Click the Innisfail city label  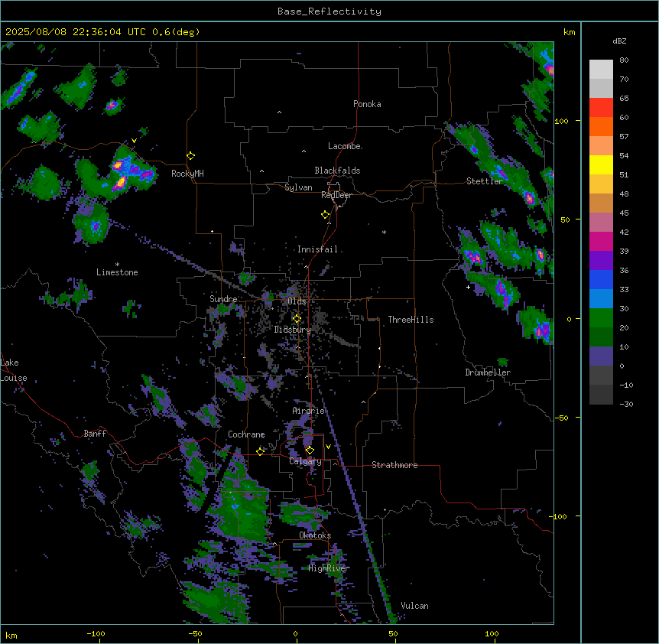(317, 249)
